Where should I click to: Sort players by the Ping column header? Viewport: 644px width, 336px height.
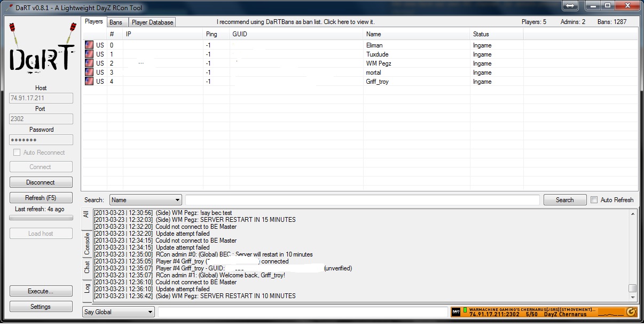216,34
